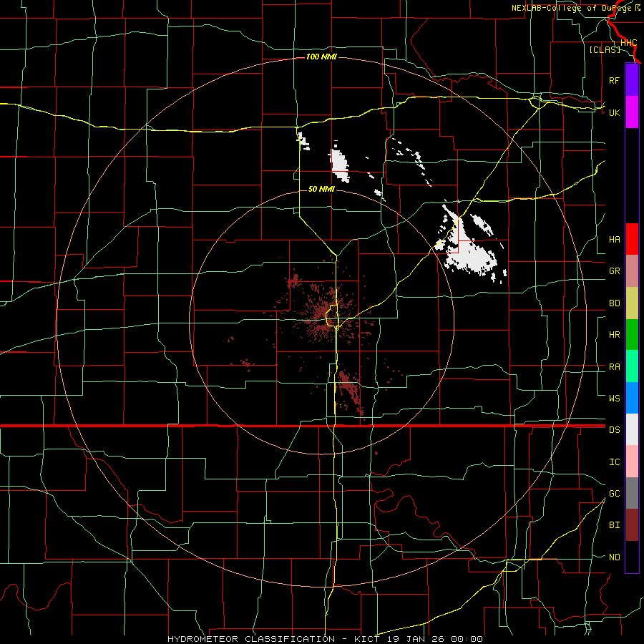Click the RA light green legend swatch
The width and height of the screenshot is (644, 644).
click(632, 366)
